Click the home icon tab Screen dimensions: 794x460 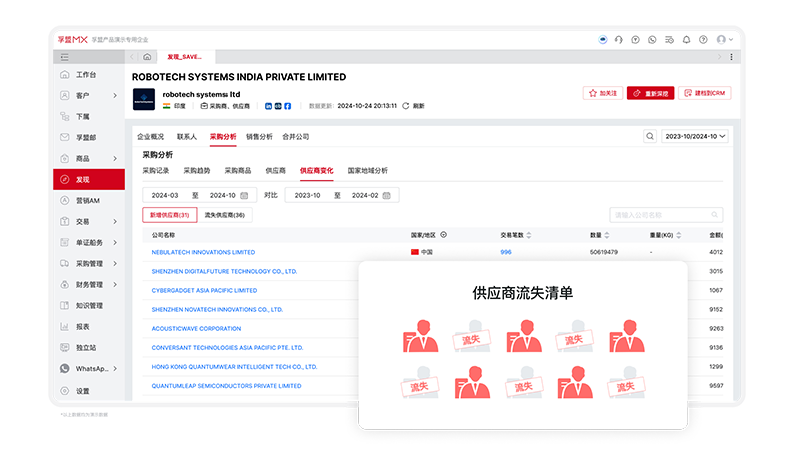tap(147, 57)
